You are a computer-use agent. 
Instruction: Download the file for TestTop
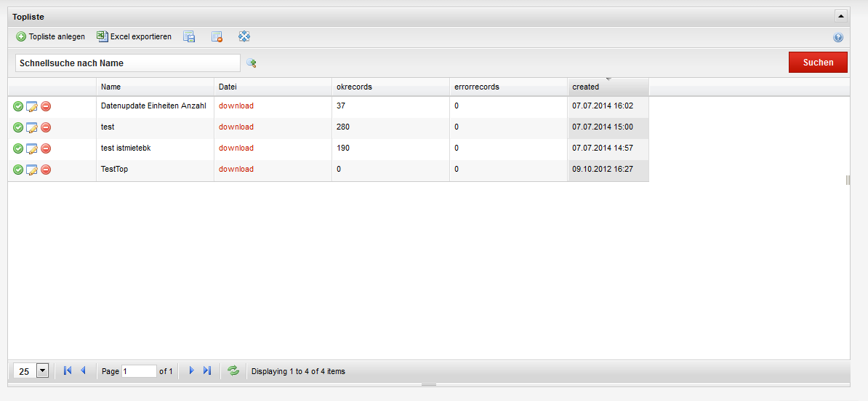coord(236,170)
